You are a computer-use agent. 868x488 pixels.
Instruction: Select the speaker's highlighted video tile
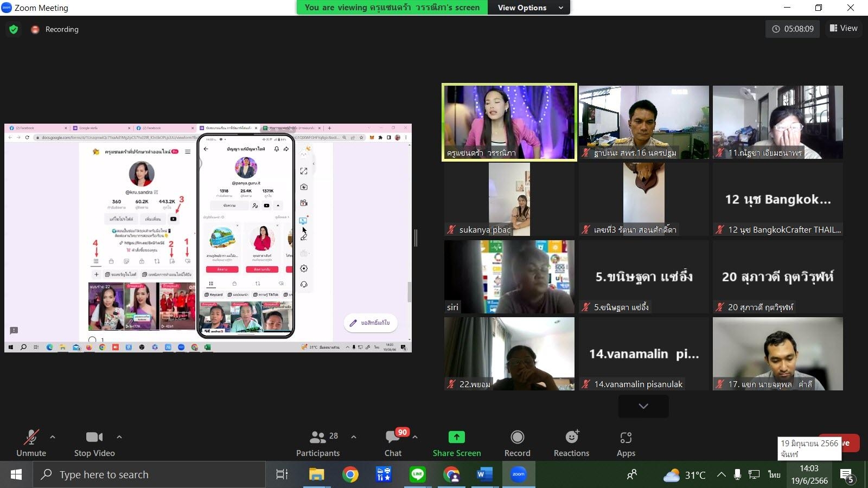509,122
